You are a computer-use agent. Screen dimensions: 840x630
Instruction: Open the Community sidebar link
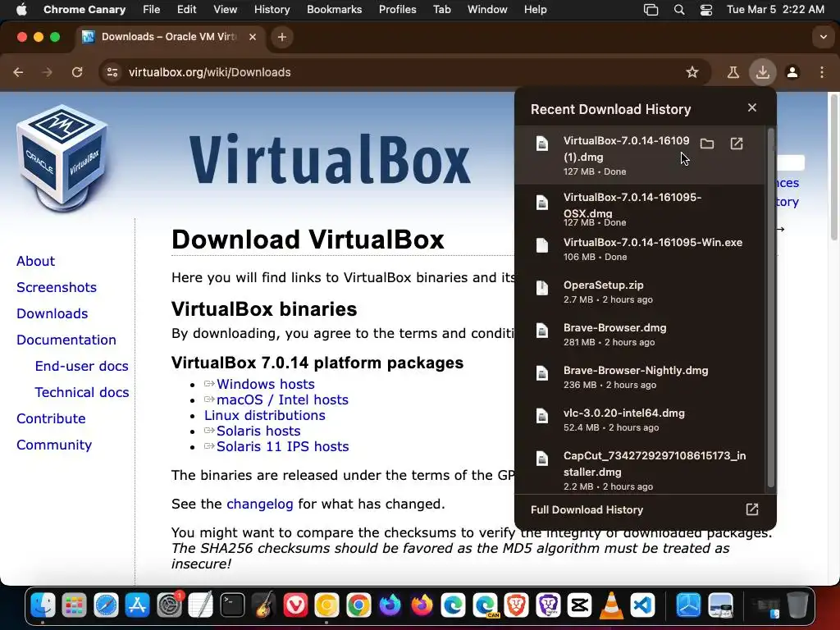[54, 445]
